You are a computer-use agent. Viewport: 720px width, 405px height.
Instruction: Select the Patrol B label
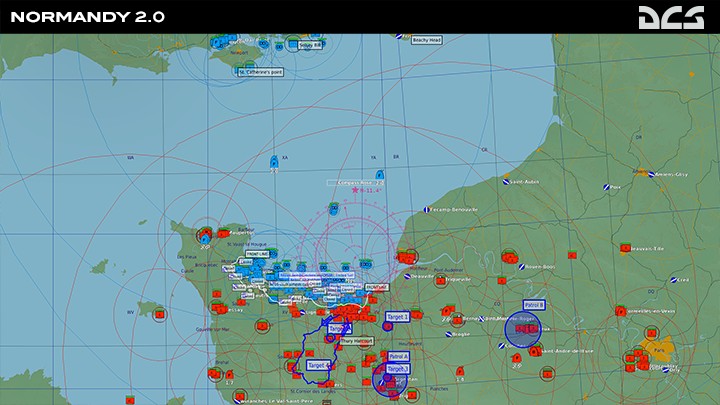pos(534,305)
